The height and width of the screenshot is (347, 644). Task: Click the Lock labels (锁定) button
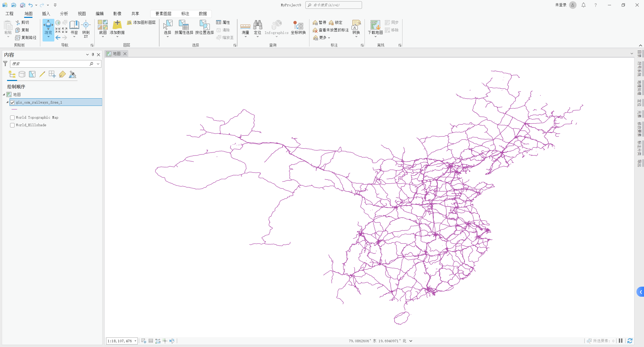tap(336, 22)
